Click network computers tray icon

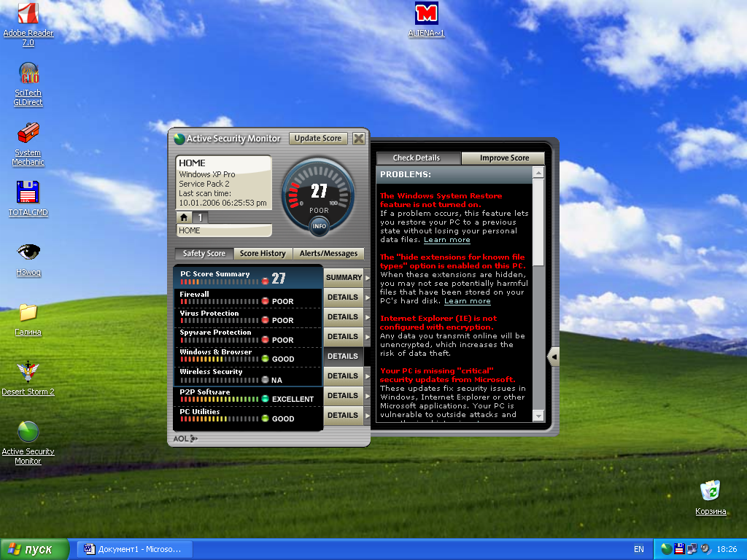692,549
